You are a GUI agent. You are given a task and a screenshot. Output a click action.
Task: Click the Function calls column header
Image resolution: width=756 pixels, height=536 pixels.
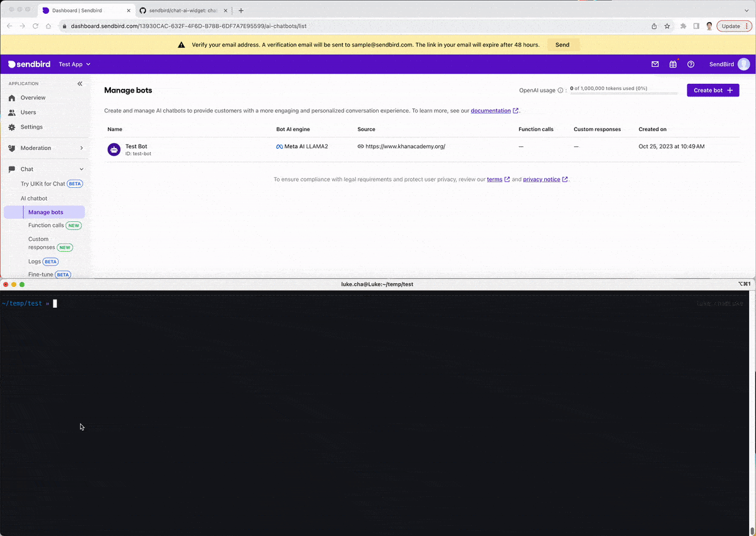coord(536,129)
